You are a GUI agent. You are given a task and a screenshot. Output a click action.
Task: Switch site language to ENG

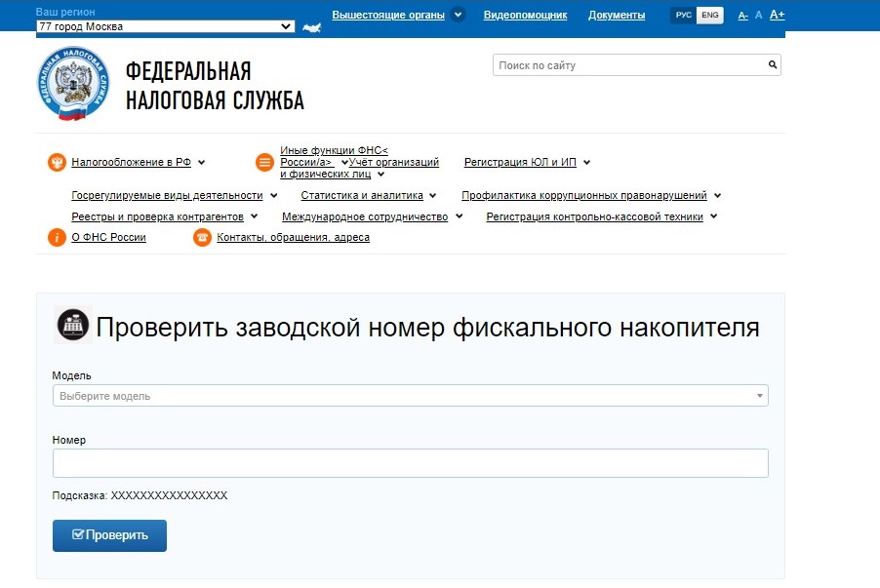710,16
